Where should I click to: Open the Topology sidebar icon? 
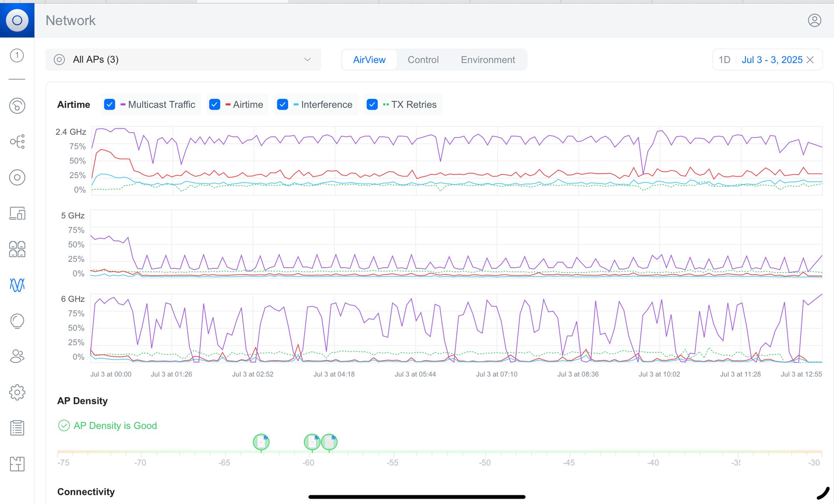point(17,142)
